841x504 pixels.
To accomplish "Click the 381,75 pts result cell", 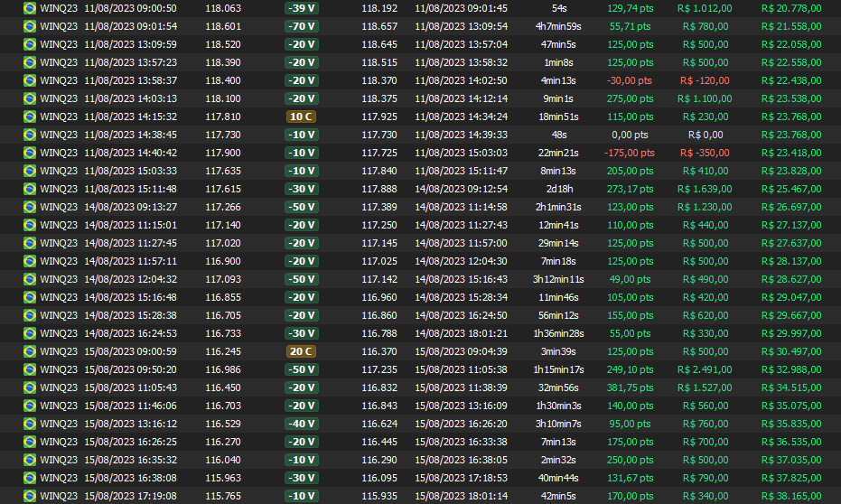I will pyautogui.click(x=630, y=387).
